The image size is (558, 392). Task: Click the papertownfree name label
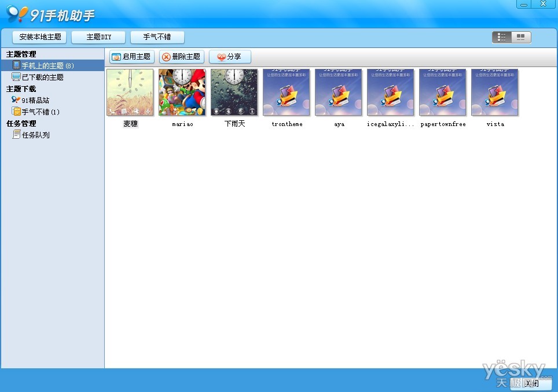click(443, 124)
